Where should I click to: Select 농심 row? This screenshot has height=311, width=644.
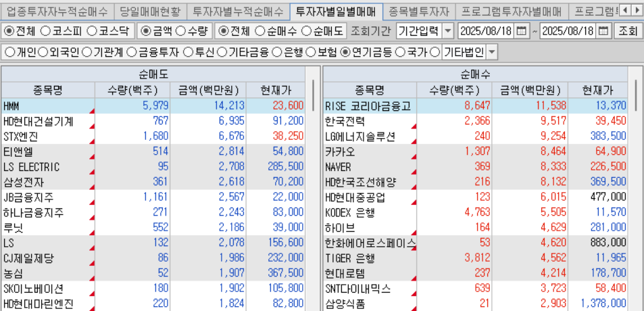(153, 274)
